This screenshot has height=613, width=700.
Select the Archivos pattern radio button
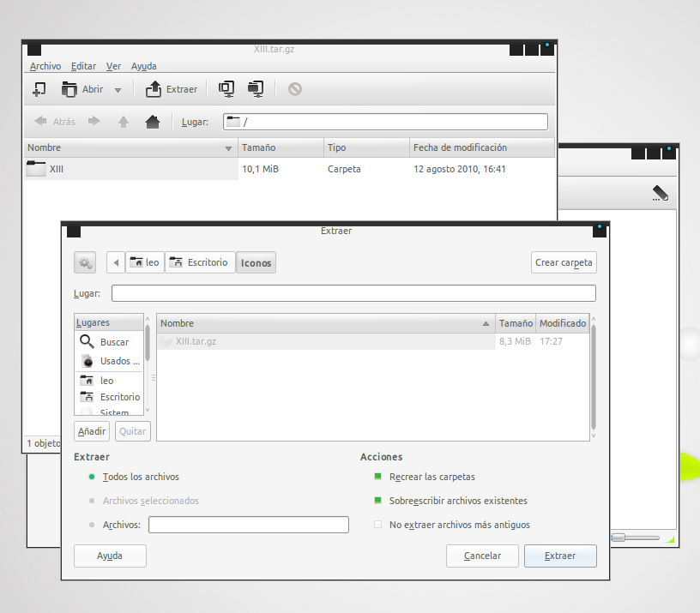[x=92, y=525]
